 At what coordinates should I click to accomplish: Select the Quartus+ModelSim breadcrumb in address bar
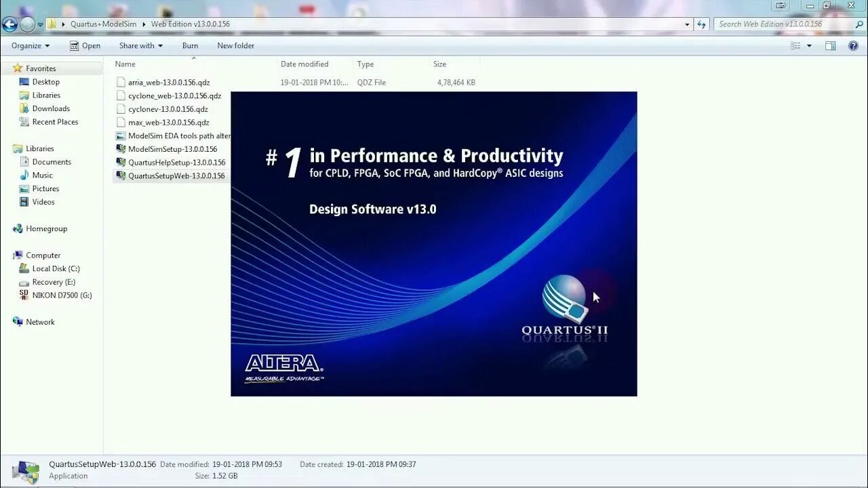[x=103, y=24]
